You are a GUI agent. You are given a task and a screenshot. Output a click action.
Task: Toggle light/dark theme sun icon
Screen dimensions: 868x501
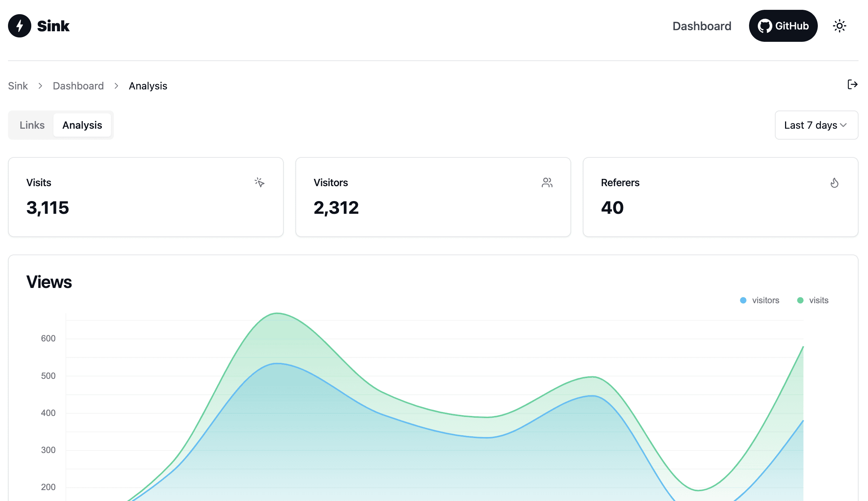[839, 26]
